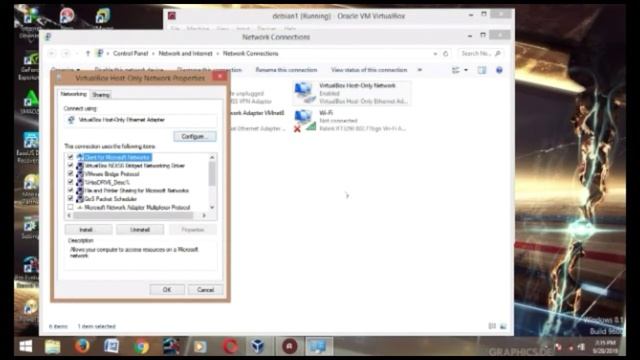Uncheck Client for Microsoft Networks checkbox
Image resolution: width=640 pixels, height=360 pixels.
(x=70, y=157)
